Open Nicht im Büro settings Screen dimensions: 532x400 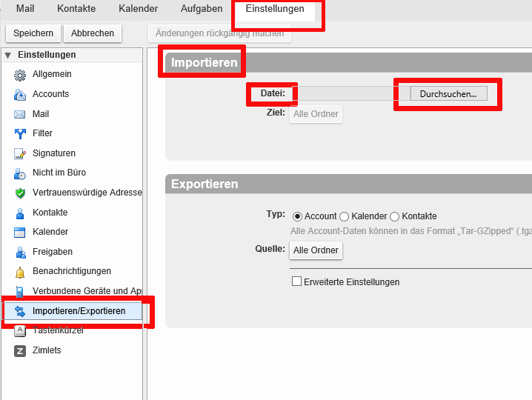click(59, 173)
